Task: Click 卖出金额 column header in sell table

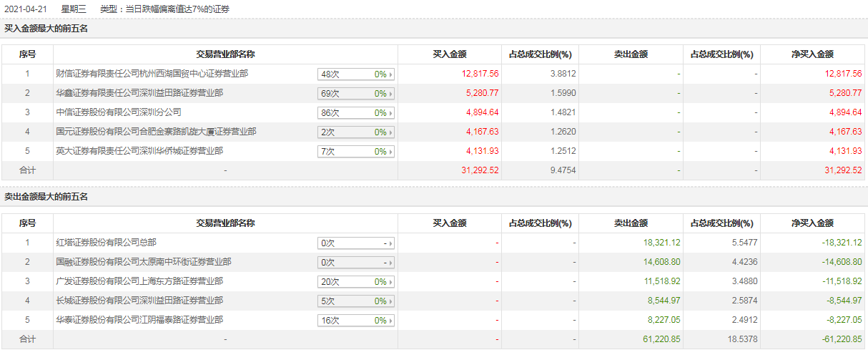Action: 631,223
